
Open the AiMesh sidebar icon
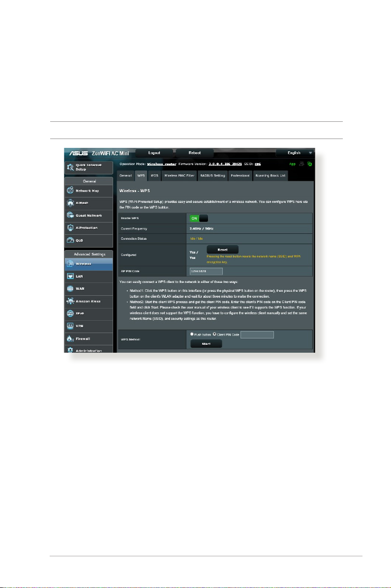click(70, 203)
